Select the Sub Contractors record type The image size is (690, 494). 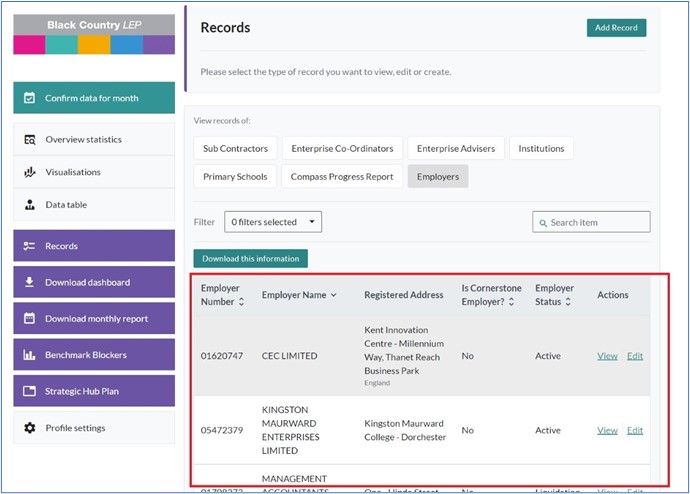point(235,149)
